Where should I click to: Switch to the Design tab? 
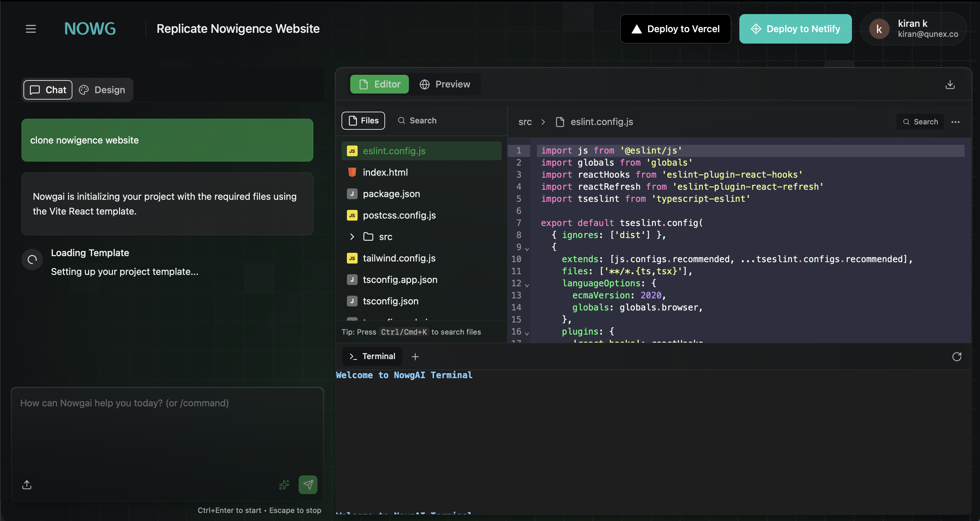pos(102,90)
